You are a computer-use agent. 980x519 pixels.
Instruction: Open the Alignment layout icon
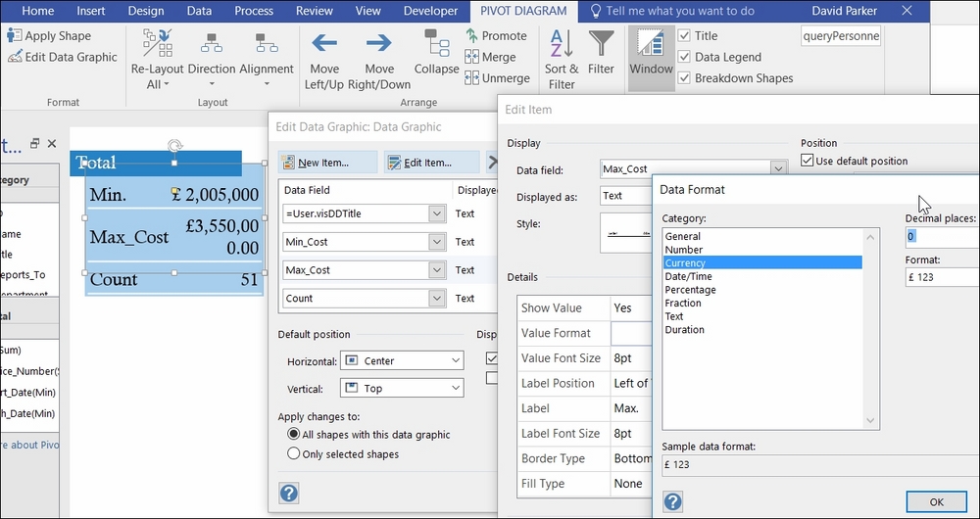[x=267, y=42]
